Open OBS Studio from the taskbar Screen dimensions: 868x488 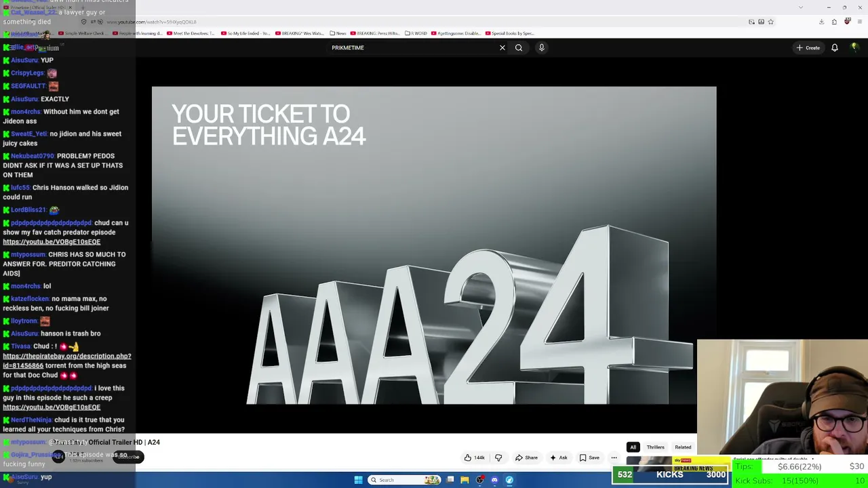pos(479,480)
